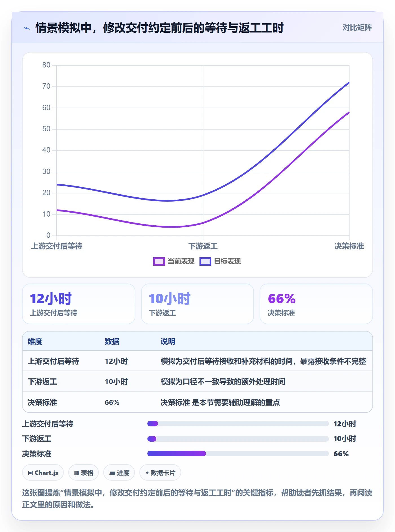Click the 66% value beside progress bar

[x=341, y=454]
